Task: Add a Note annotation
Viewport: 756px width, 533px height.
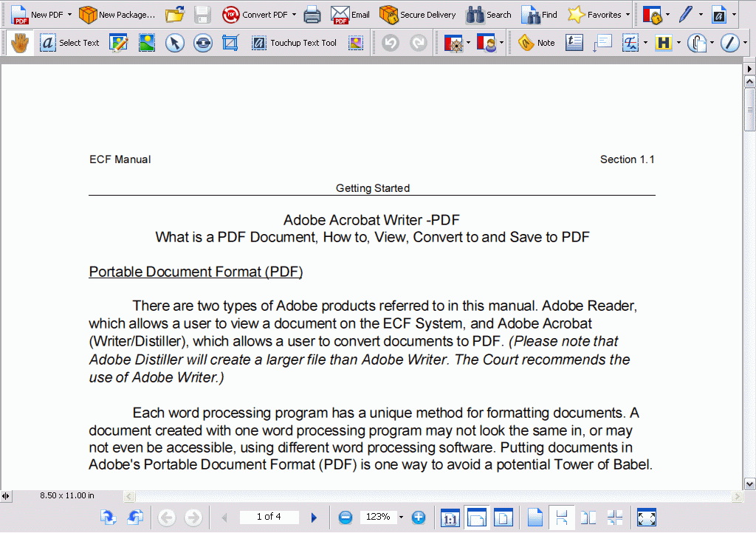Action: pyautogui.click(x=536, y=43)
